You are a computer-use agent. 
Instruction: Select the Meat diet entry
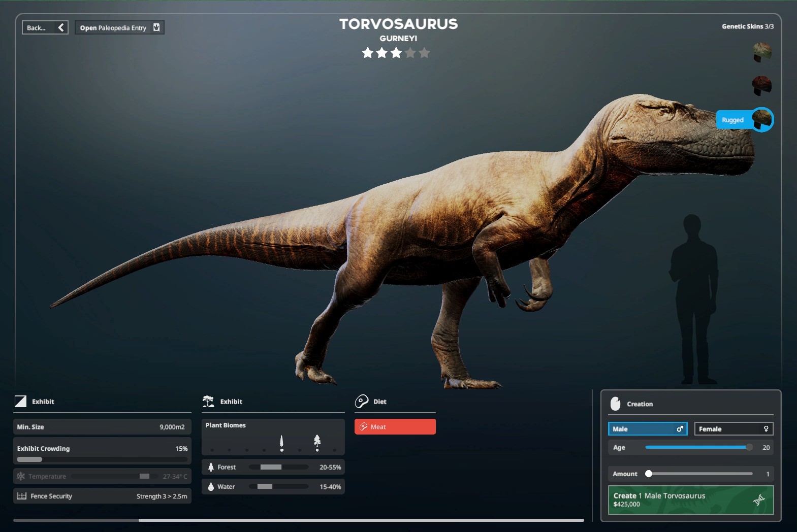tap(395, 427)
